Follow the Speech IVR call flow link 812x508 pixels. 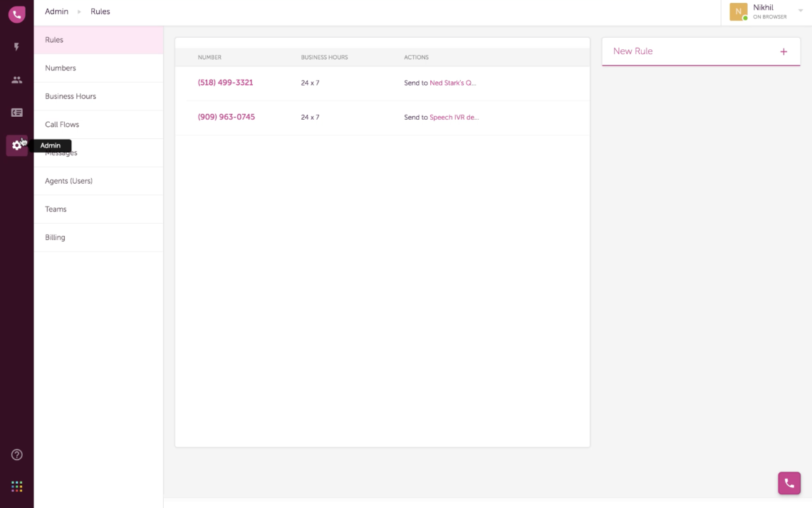[x=454, y=118]
